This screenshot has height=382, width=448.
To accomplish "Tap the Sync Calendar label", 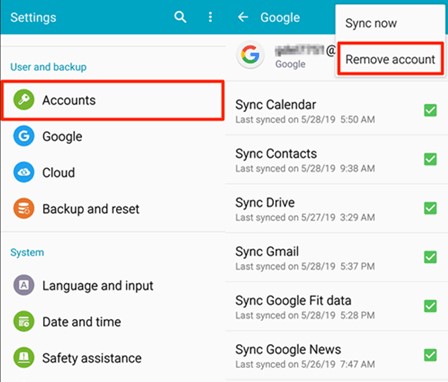I will coord(275,105).
